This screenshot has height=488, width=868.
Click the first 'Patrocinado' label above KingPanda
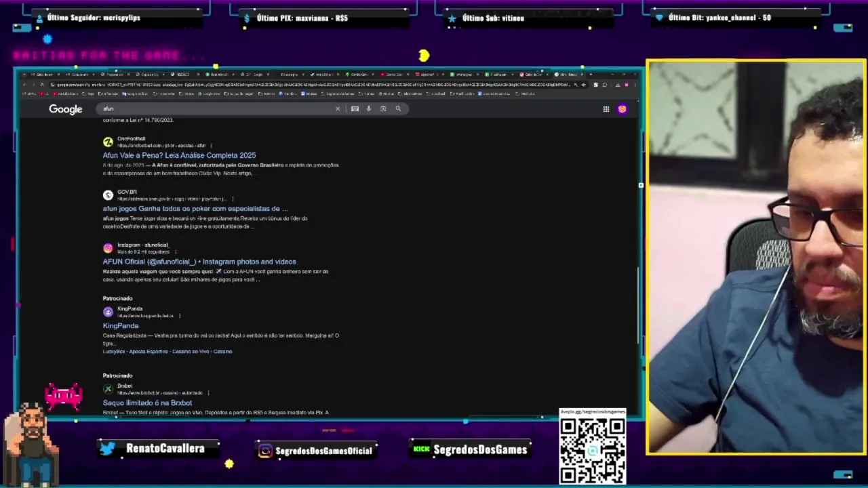(117, 299)
